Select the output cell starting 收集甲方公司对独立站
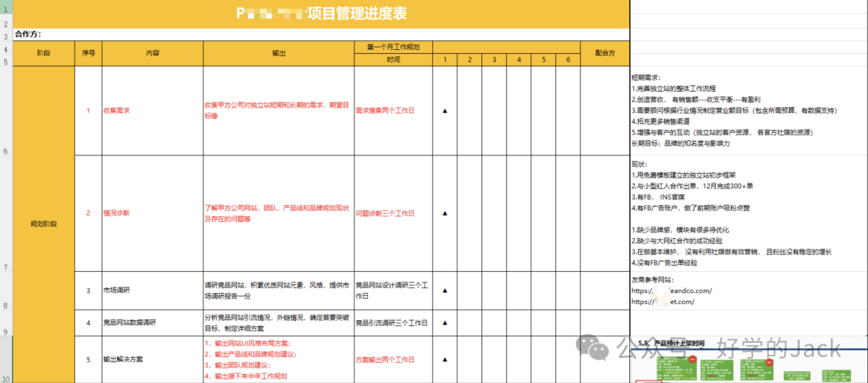This screenshot has width=868, height=383. coord(279,111)
